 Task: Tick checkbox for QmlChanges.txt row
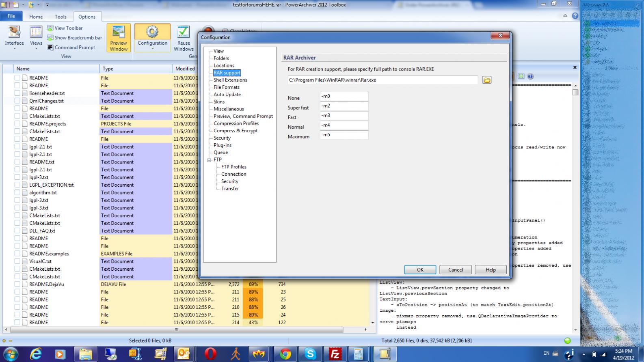coord(17,101)
